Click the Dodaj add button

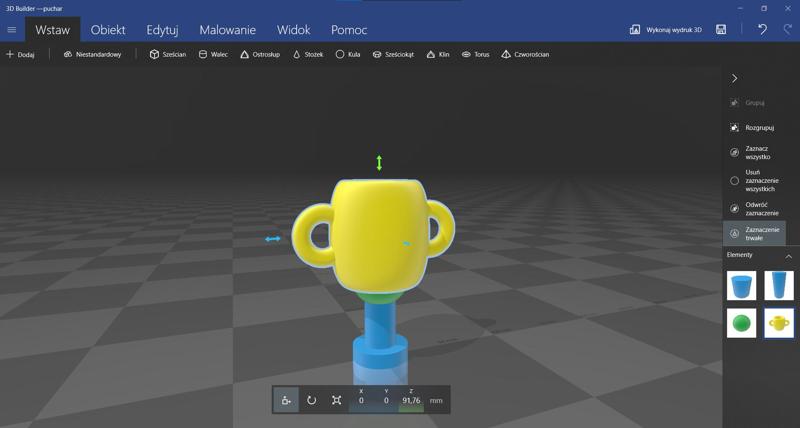coord(20,55)
